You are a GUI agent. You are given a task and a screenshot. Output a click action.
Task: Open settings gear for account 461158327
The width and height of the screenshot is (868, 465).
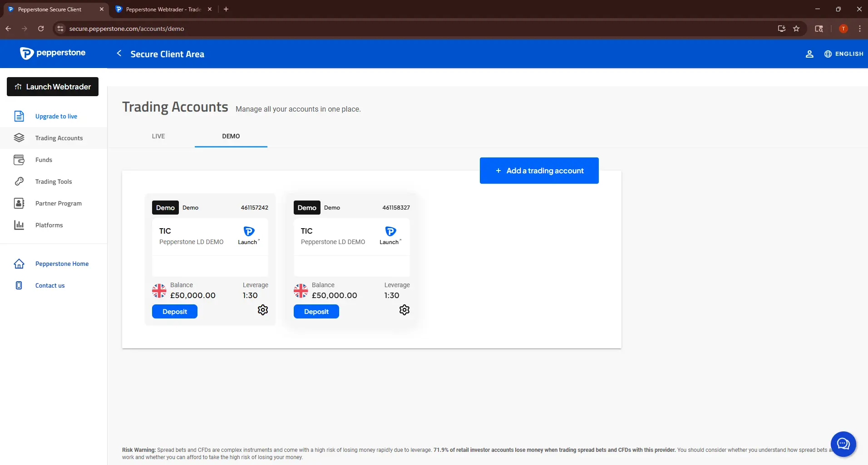(404, 310)
